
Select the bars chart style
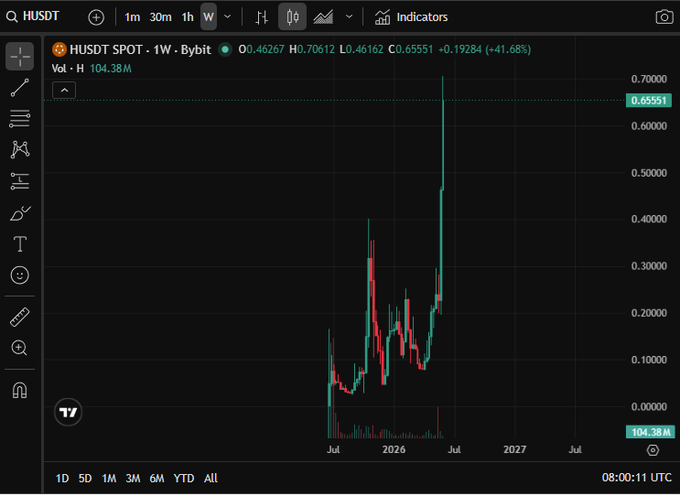[262, 17]
